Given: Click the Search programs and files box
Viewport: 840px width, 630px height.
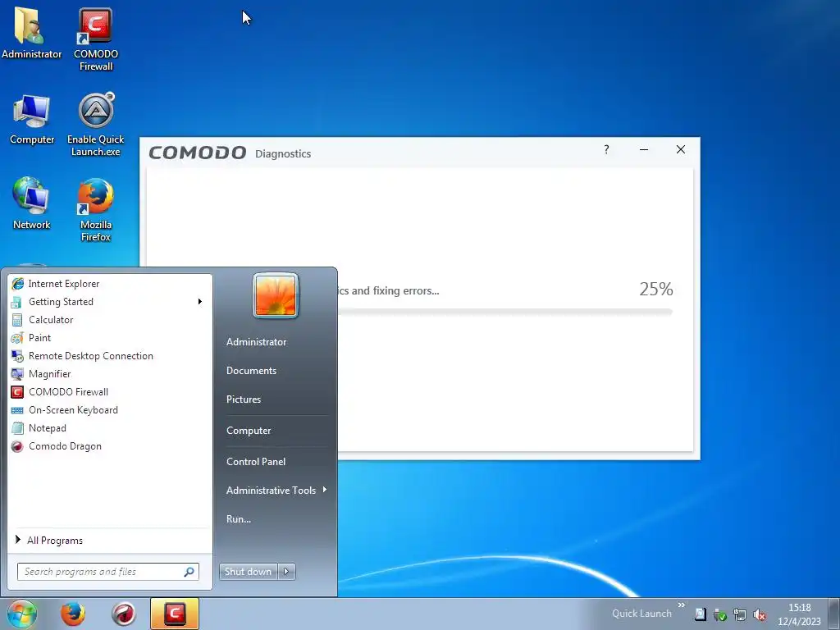Looking at the screenshot, I should (107, 572).
